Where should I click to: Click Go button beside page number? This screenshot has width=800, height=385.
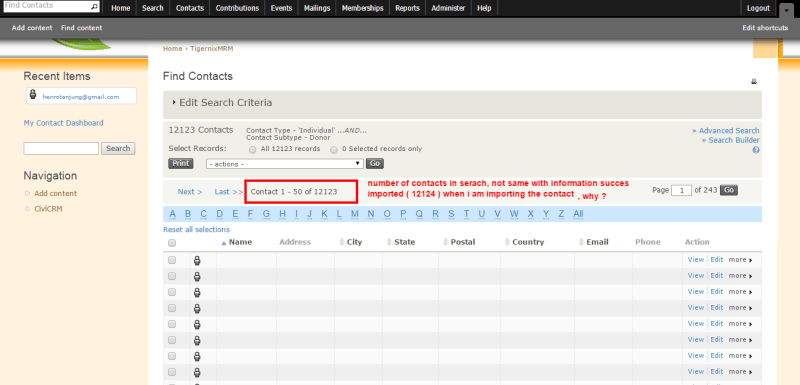(x=729, y=190)
